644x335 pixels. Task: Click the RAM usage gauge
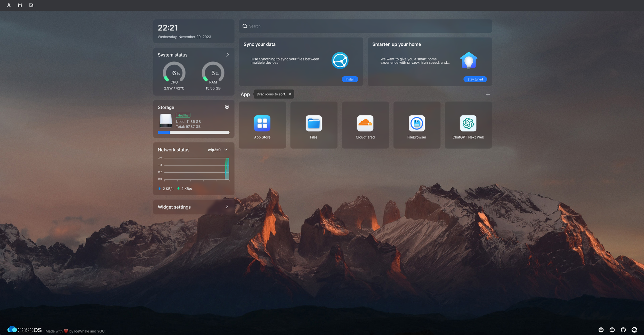pyautogui.click(x=213, y=72)
